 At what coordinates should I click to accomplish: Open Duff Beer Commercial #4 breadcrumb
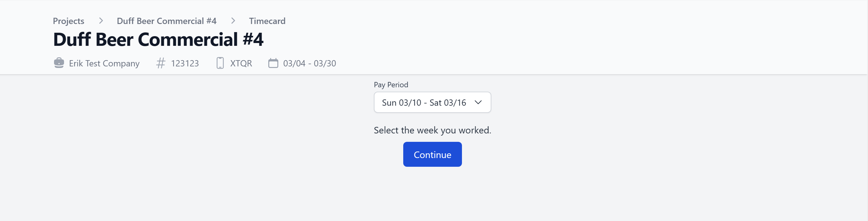(x=166, y=21)
